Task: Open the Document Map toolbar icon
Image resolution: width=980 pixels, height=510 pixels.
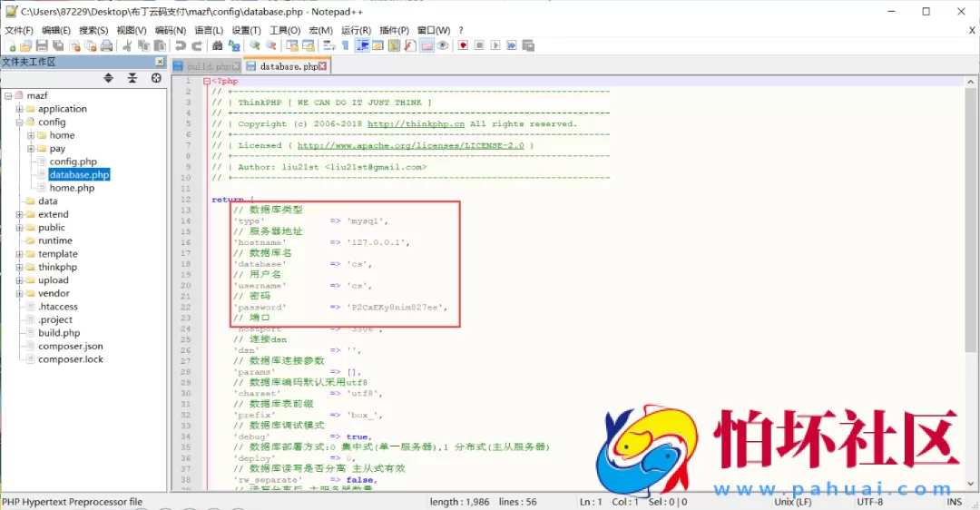Action: (x=394, y=45)
